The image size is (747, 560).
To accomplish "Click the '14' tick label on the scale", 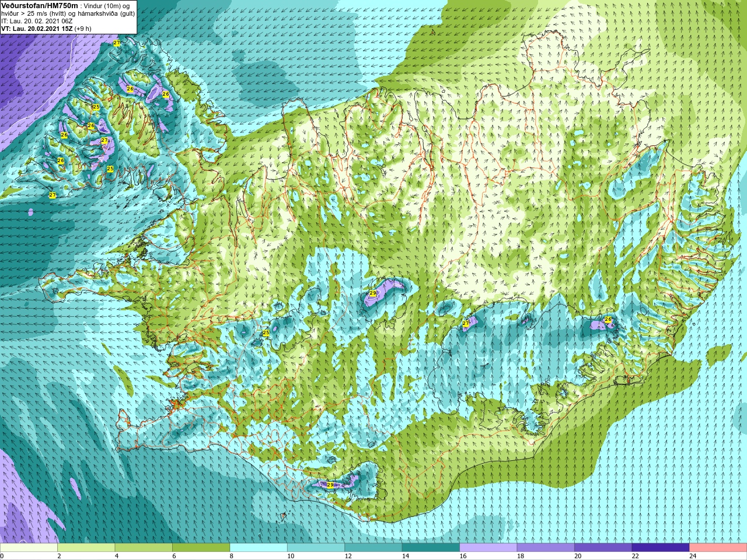I will click(x=405, y=556).
